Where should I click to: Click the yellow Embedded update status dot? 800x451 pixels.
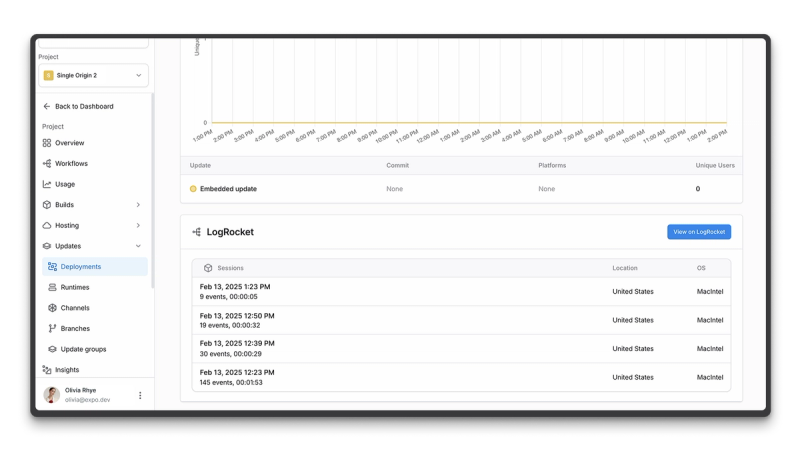pyautogui.click(x=193, y=189)
